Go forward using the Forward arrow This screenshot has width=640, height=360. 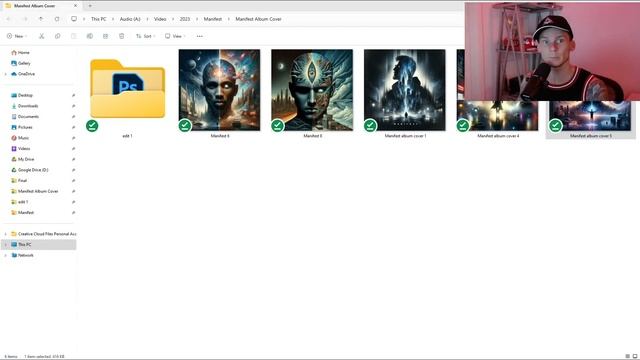(24, 19)
